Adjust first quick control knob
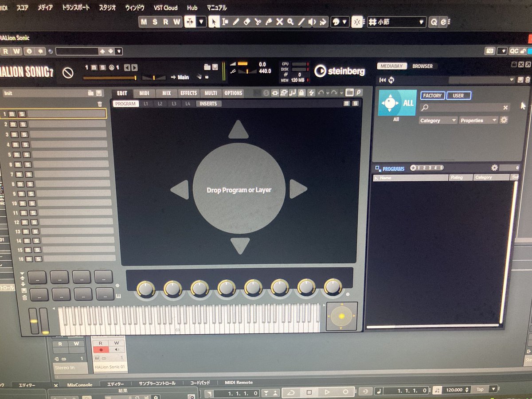 click(145, 289)
